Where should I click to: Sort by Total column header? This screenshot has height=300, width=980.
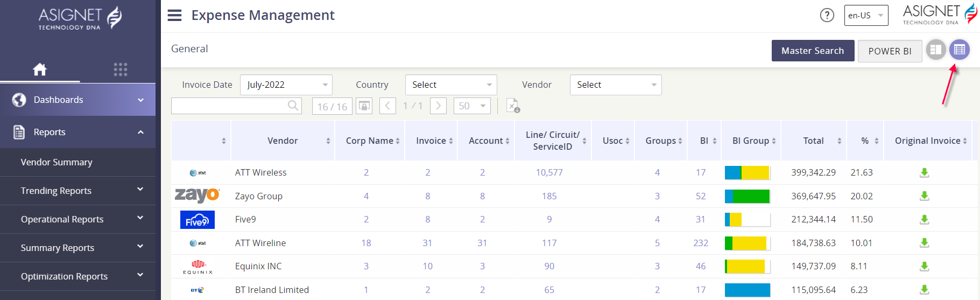click(x=814, y=141)
